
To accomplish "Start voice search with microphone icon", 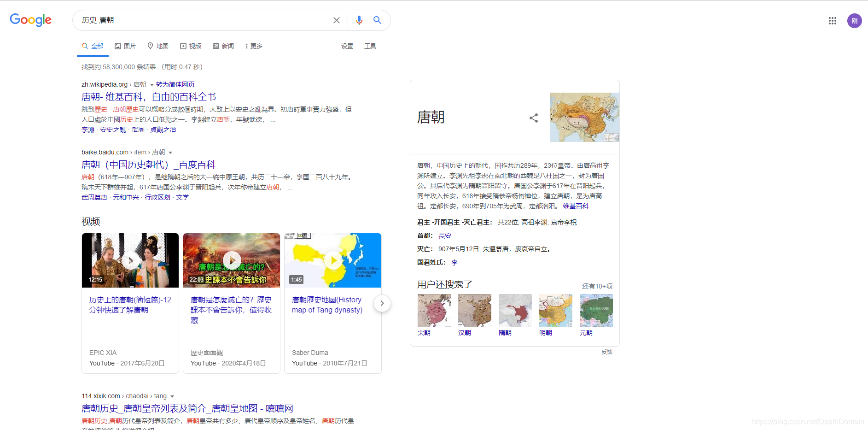I will pos(359,20).
